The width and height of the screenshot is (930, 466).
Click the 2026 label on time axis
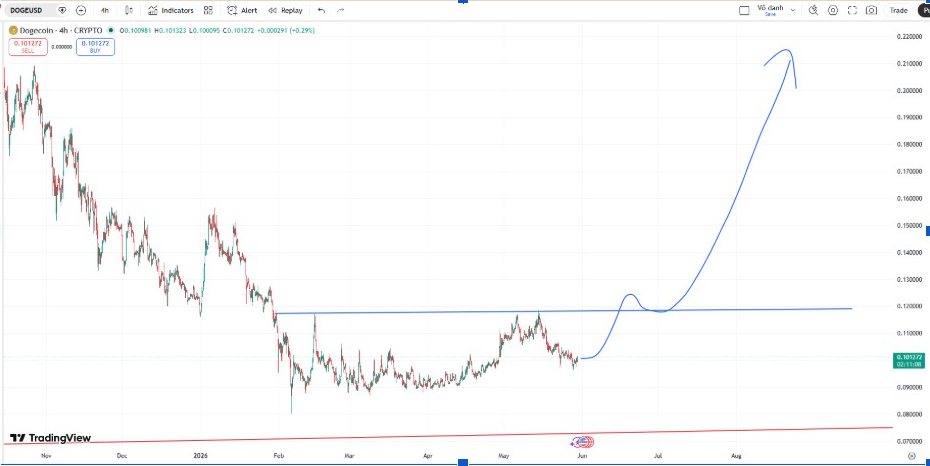tap(202, 456)
